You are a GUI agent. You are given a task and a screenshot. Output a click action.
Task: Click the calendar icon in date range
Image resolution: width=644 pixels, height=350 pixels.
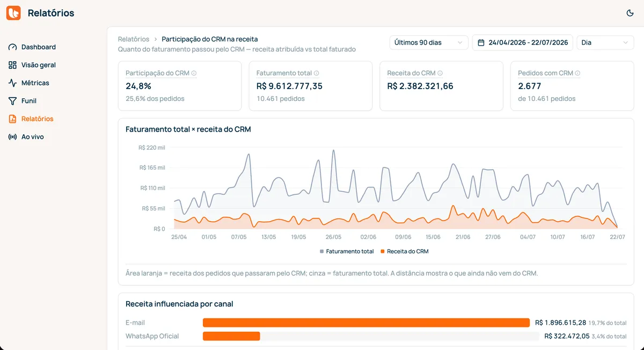coord(481,42)
